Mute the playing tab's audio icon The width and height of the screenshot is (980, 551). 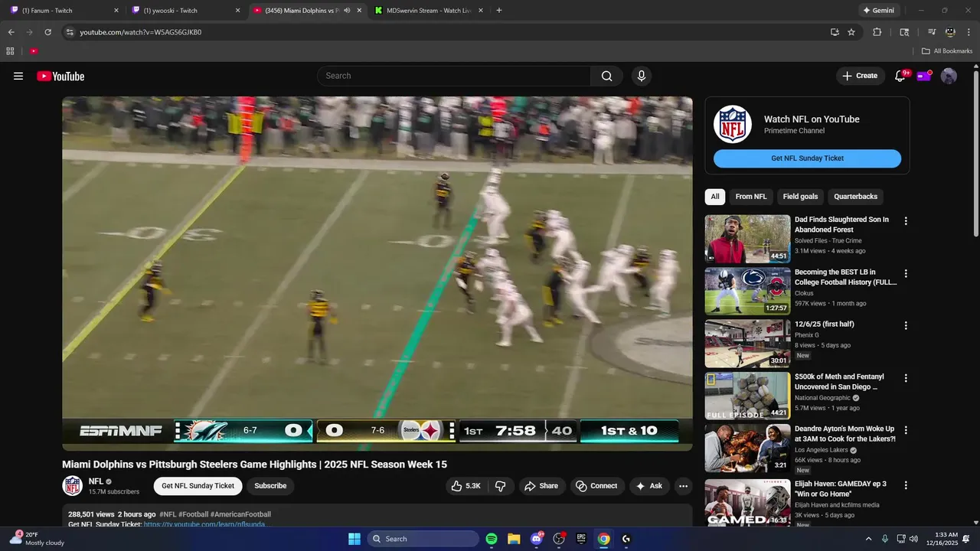[x=347, y=11]
